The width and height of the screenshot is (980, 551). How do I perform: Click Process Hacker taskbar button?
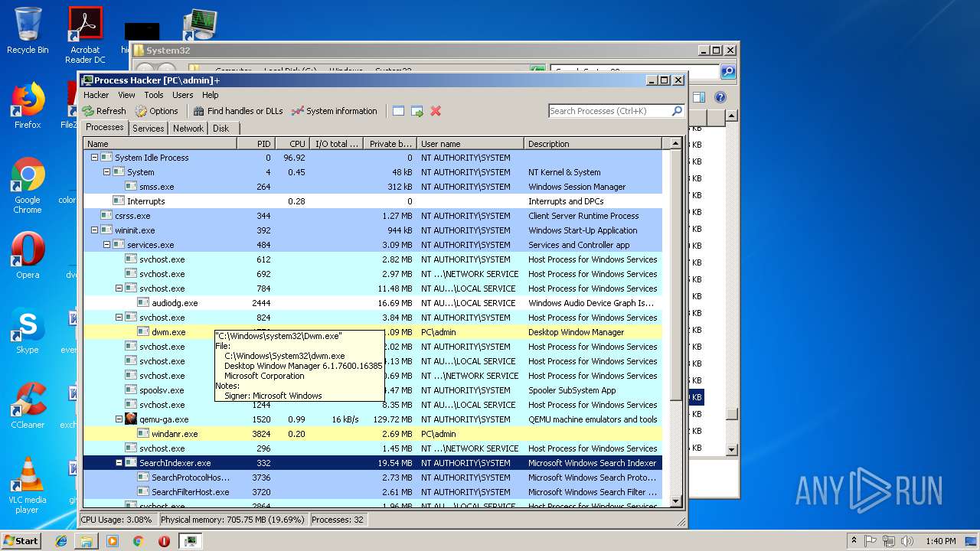[190, 541]
